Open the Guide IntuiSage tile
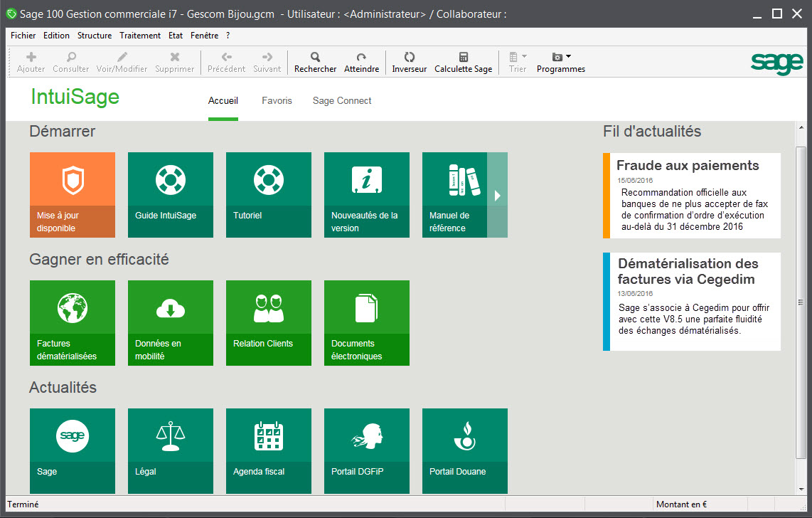This screenshot has height=518, width=812. point(170,194)
